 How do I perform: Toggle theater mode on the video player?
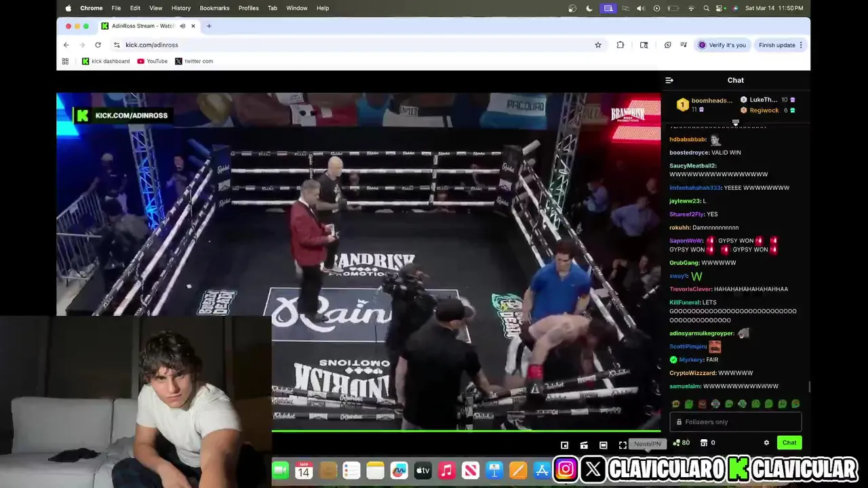tap(603, 445)
